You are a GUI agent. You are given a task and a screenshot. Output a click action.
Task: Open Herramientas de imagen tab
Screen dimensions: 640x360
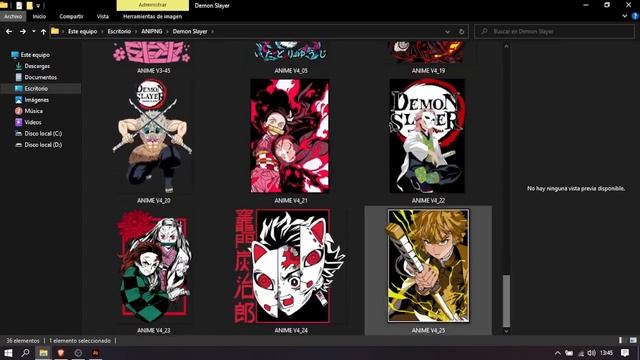pos(152,16)
